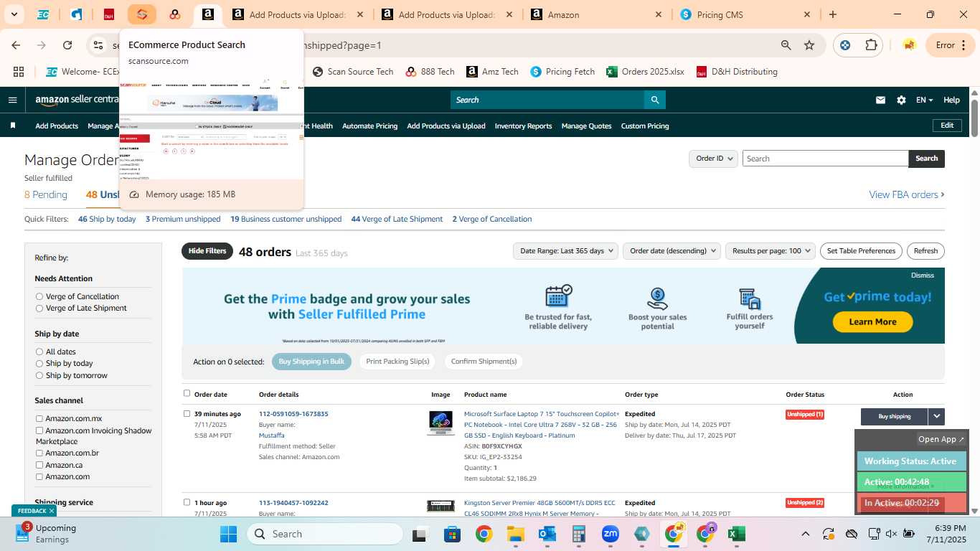Select All dates ship-by option
The image size is (980, 551).
point(39,352)
